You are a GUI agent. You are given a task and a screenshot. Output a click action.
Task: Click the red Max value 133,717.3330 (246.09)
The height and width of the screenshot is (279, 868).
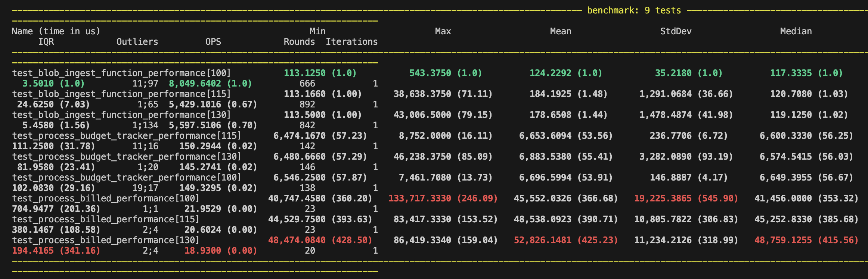point(443,198)
